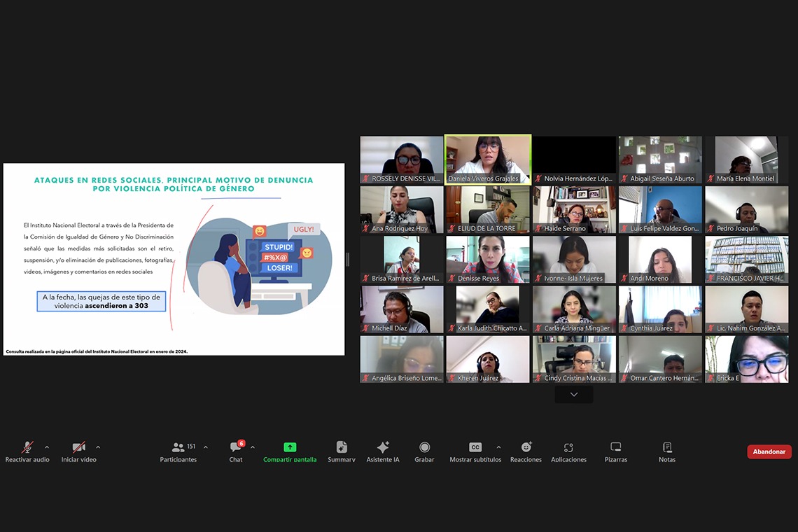Toggle captions with Mostrar subtítulos

(475, 449)
